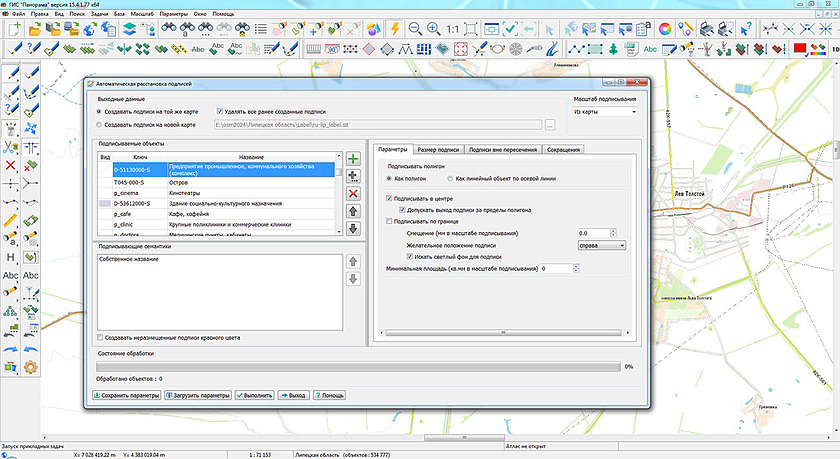Click the lightning bolt toolbar icon
The height and width of the screenshot is (459, 840).
(397, 29)
